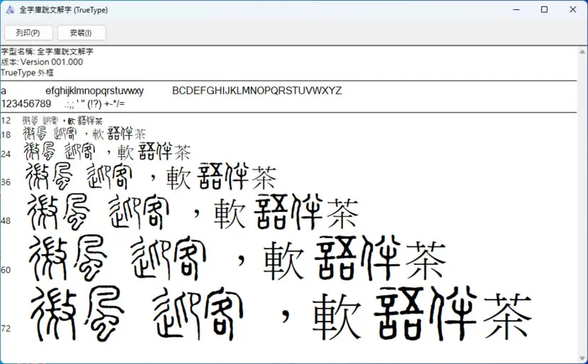Click the size 36 label

[x=6, y=182]
